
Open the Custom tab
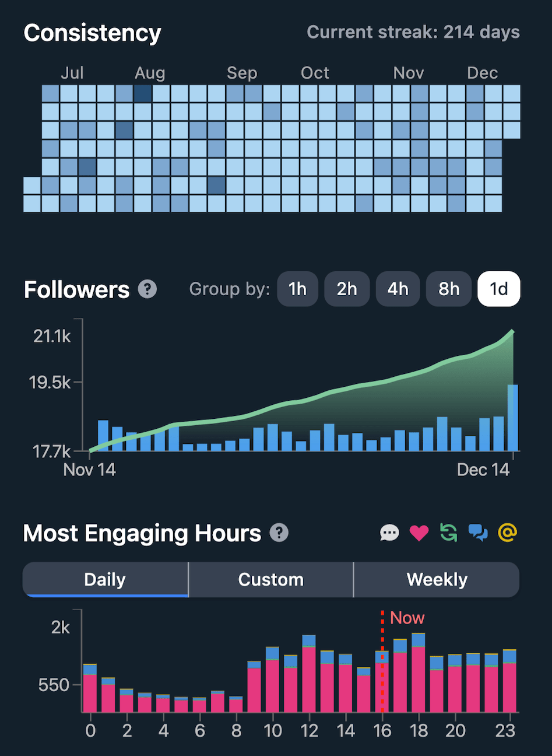270,579
